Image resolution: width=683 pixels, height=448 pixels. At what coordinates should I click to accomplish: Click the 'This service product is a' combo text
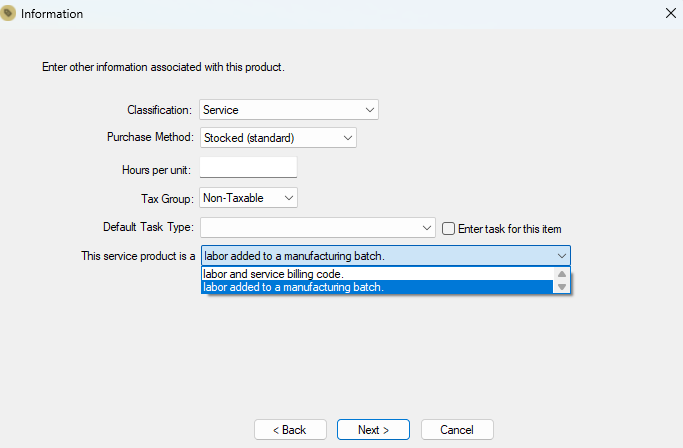[x=294, y=256]
